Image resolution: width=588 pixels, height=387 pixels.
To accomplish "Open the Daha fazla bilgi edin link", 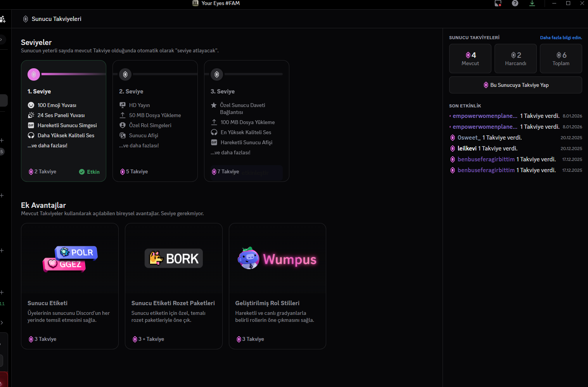I will tap(561, 38).
